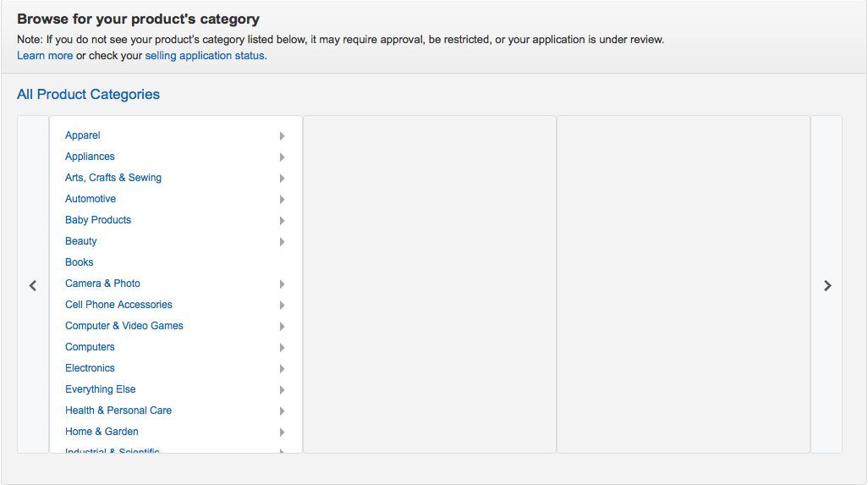The image size is (868, 485).
Task: Open the Learn more link
Action: click(45, 55)
